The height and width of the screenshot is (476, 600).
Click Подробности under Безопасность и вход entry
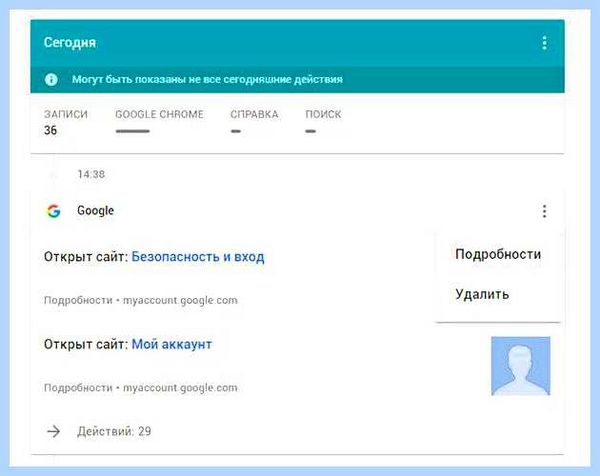(x=78, y=300)
